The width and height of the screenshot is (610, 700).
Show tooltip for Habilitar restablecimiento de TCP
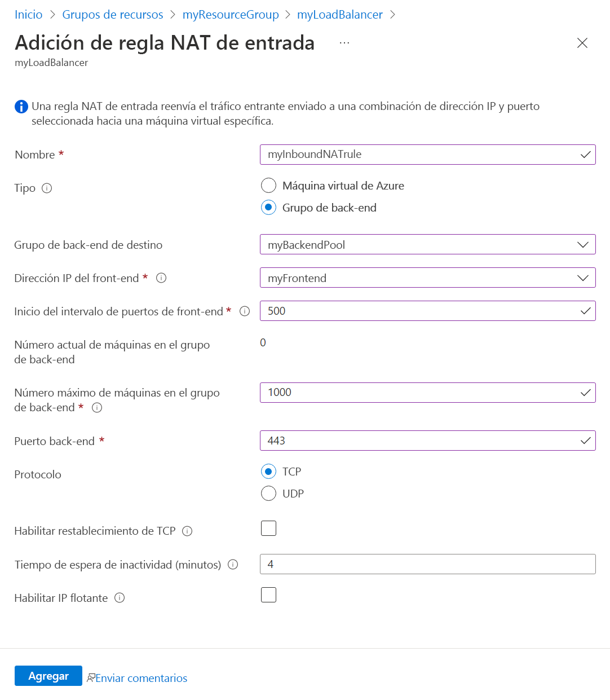coord(189,531)
